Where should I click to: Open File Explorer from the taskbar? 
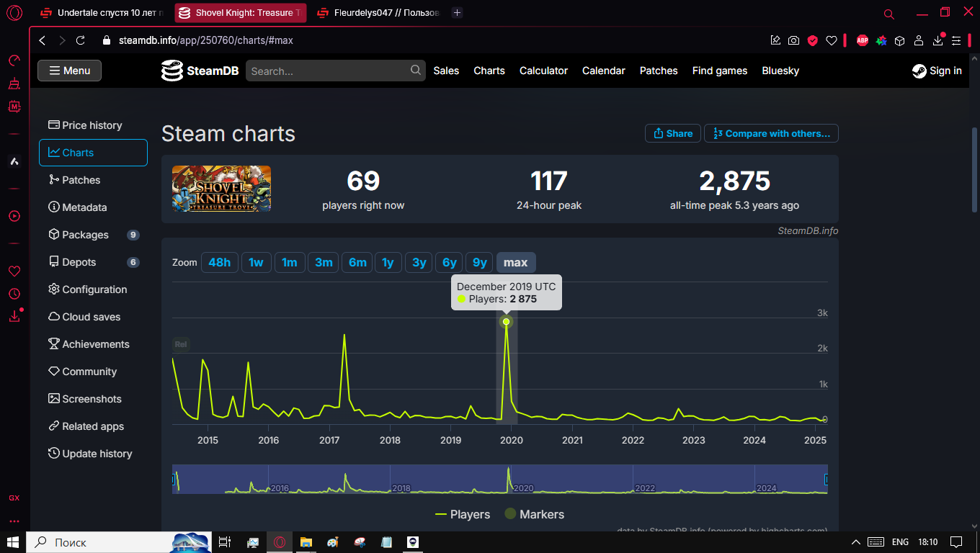tap(306, 542)
